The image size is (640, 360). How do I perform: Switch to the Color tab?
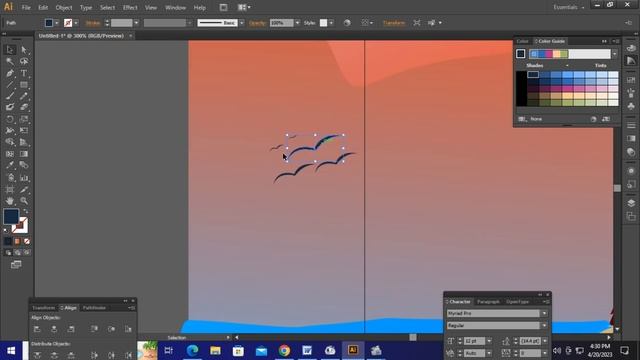point(522,41)
